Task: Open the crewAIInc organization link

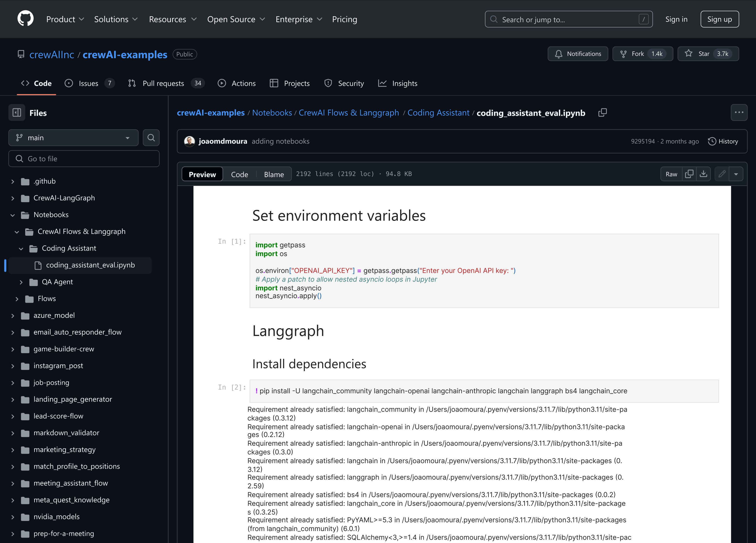Action: click(x=52, y=54)
